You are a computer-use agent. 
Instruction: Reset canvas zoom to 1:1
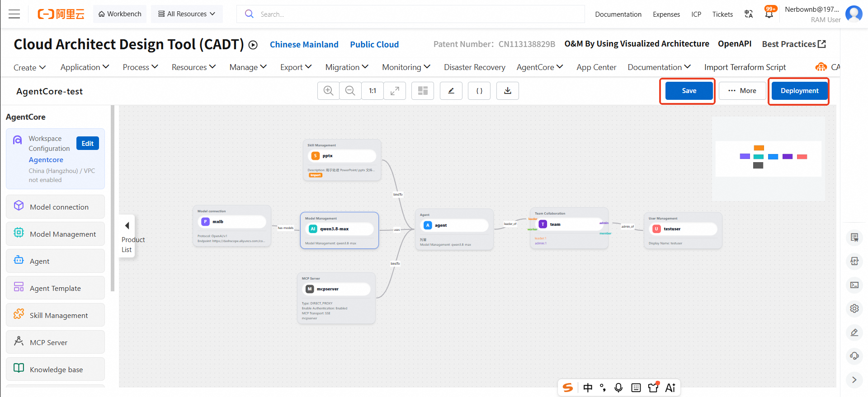click(x=373, y=91)
